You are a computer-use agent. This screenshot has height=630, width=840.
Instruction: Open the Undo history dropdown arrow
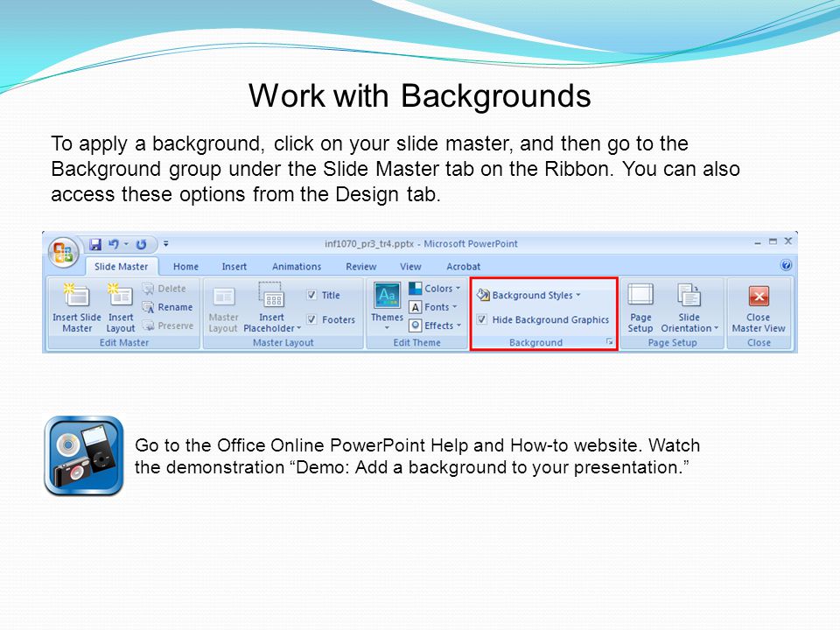click(126, 244)
